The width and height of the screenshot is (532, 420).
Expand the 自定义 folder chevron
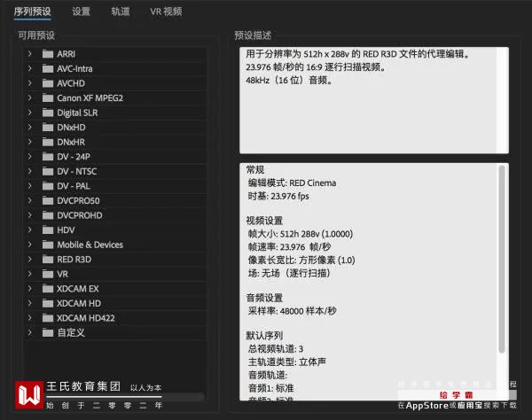tap(30, 332)
